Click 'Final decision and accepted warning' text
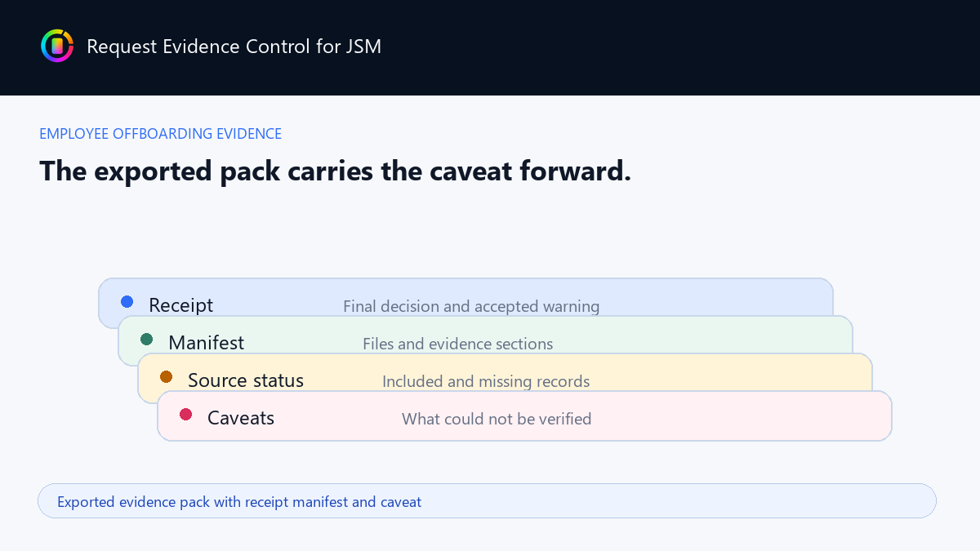 (x=471, y=307)
